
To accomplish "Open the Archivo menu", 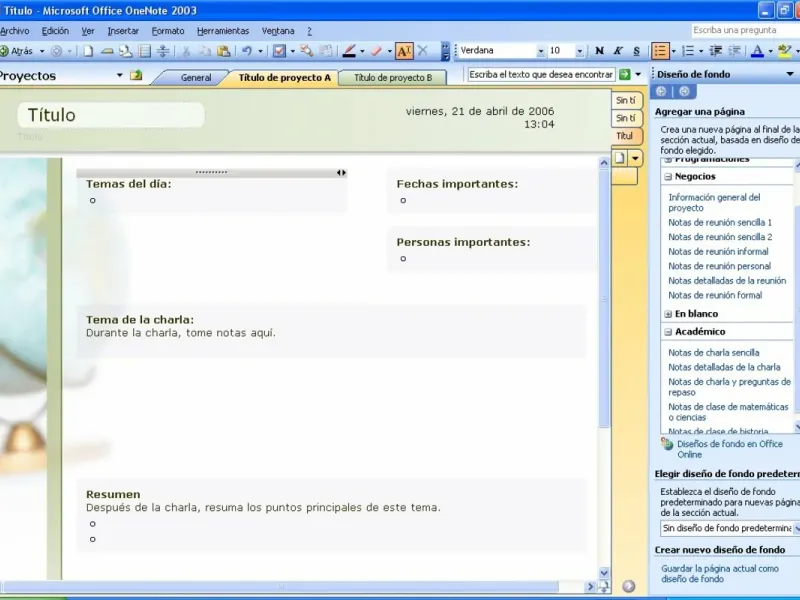I will [x=14, y=31].
